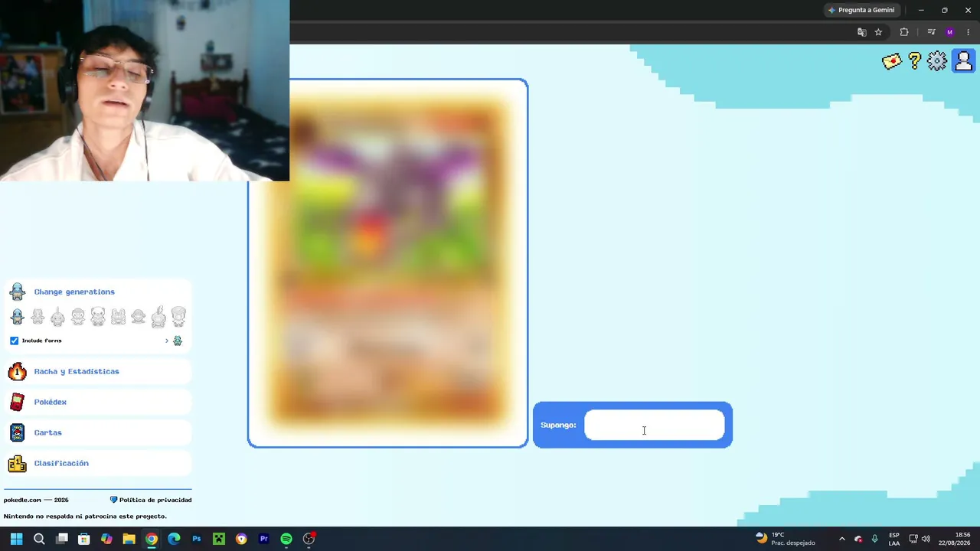This screenshot has width=980, height=551.
Task: Toggle generation 8 Sobble starter
Action: click(158, 316)
